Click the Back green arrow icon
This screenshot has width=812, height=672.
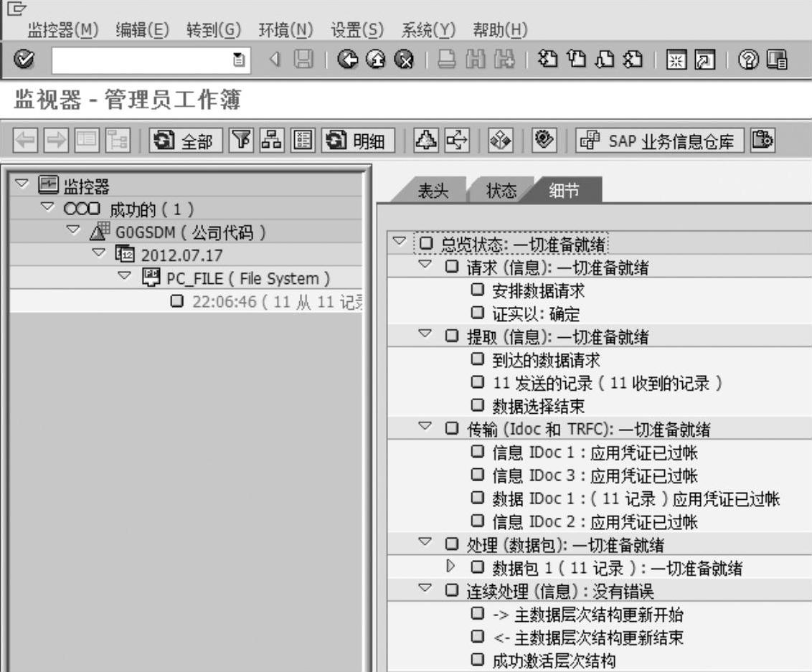point(347,60)
